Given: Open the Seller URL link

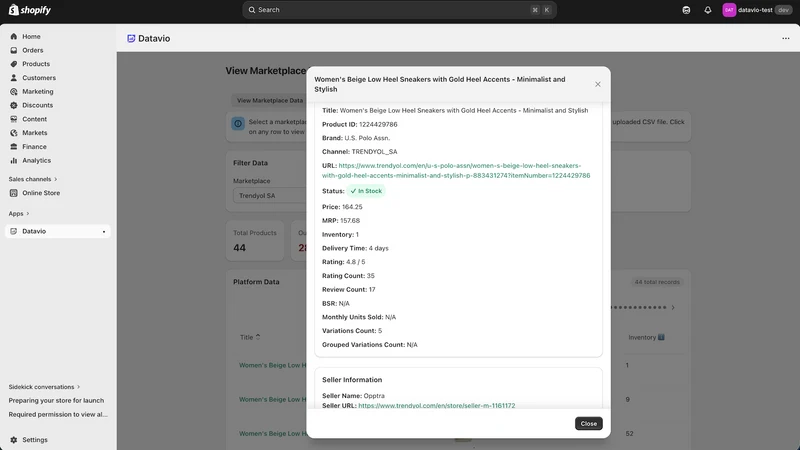Looking at the screenshot, I should [x=437, y=406].
